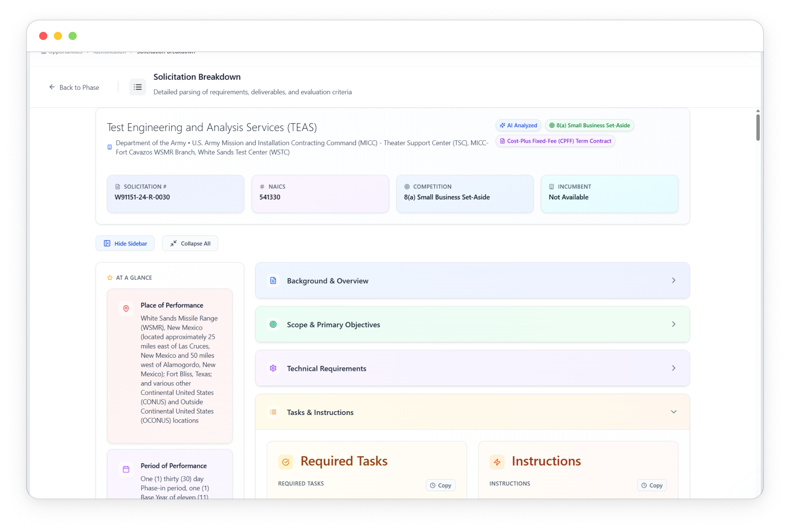Screen dimensions: 790x532
Task: Click the Required Tasks checkmark icon
Action: [286, 462]
